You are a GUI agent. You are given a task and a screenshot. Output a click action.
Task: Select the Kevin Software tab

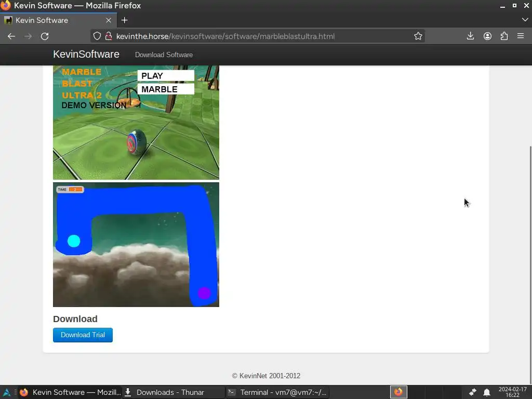[58, 20]
